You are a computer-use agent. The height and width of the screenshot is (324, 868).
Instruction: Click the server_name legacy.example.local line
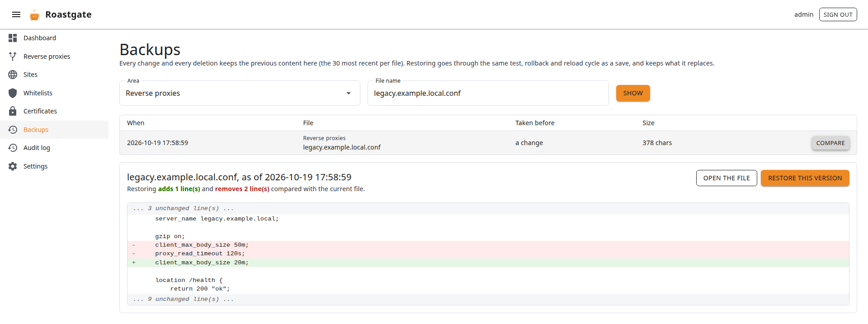pyautogui.click(x=488, y=219)
